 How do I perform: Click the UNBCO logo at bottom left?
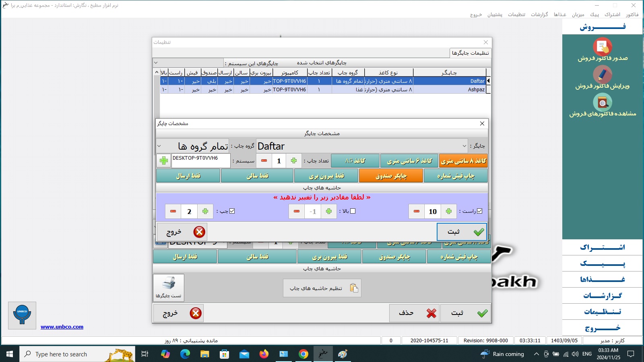[x=22, y=315]
